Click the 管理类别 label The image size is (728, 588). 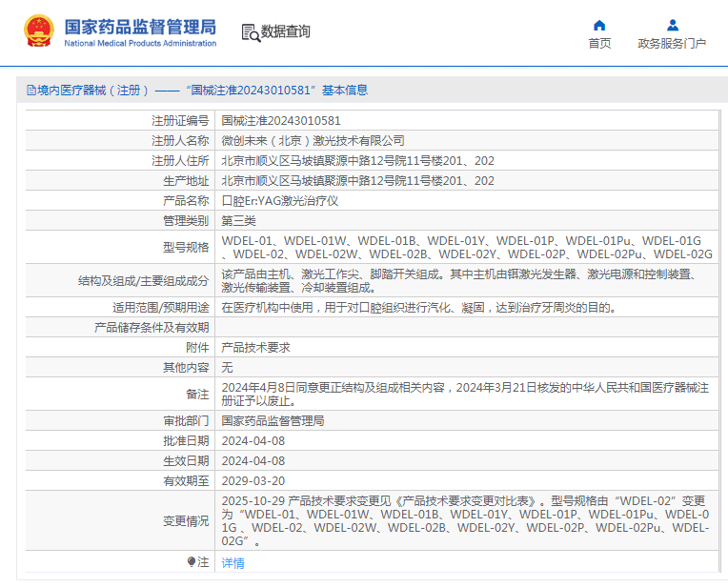click(x=186, y=220)
